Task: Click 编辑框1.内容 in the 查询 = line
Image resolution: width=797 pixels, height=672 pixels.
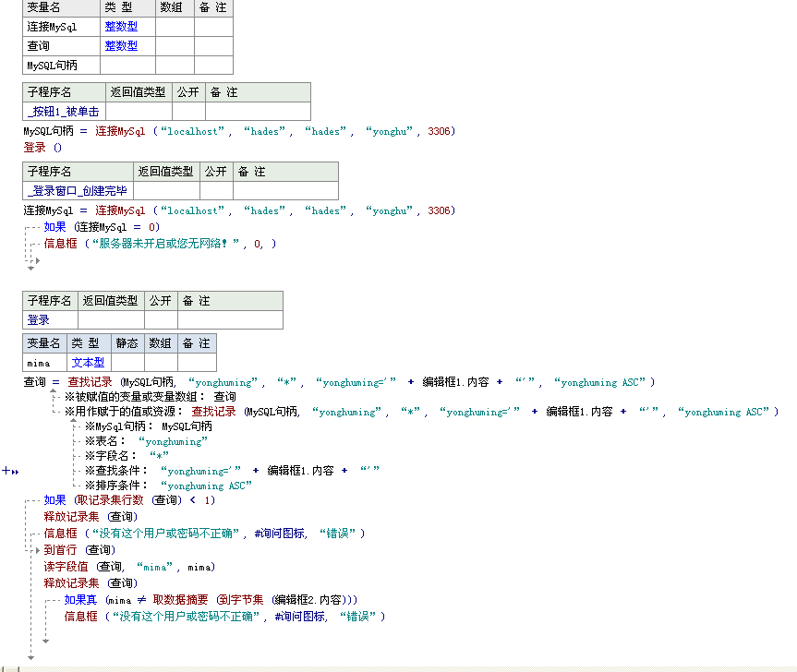Action: (x=455, y=381)
